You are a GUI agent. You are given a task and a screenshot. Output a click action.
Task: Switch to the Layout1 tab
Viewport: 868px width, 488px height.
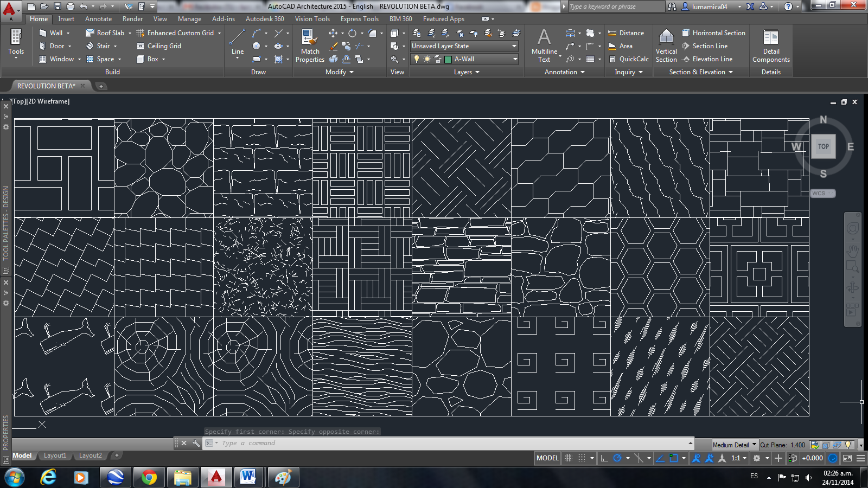(x=55, y=455)
